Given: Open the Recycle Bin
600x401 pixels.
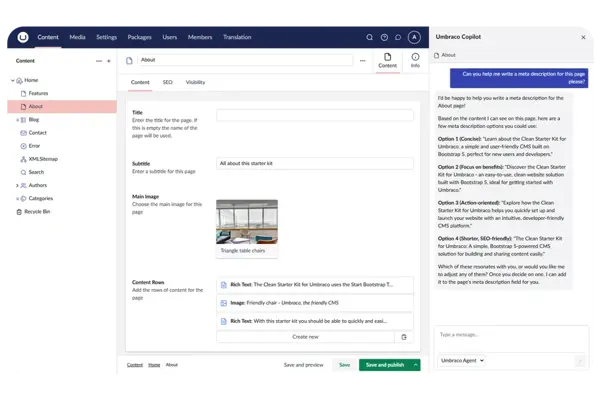Looking at the screenshot, I should click(37, 212).
